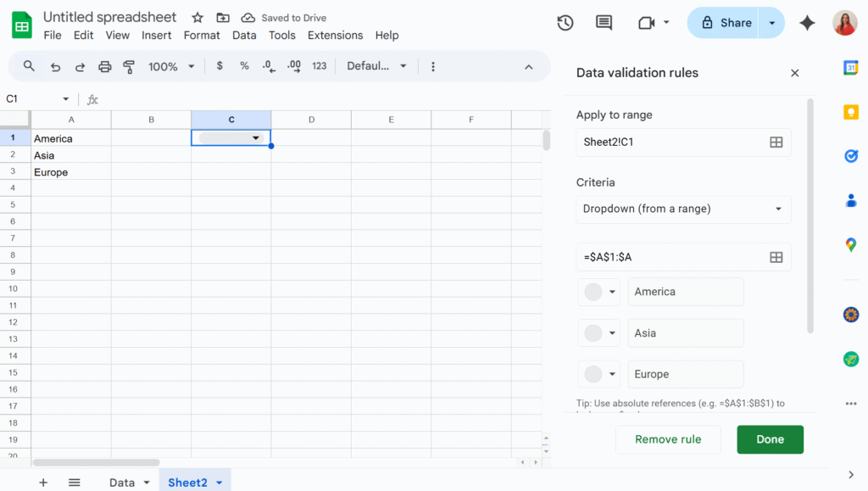
Task: Click the paint format roller icon
Action: [129, 66]
